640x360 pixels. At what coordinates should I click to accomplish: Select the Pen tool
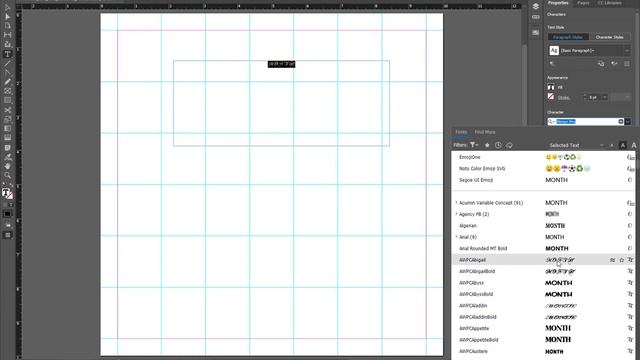(x=7, y=73)
